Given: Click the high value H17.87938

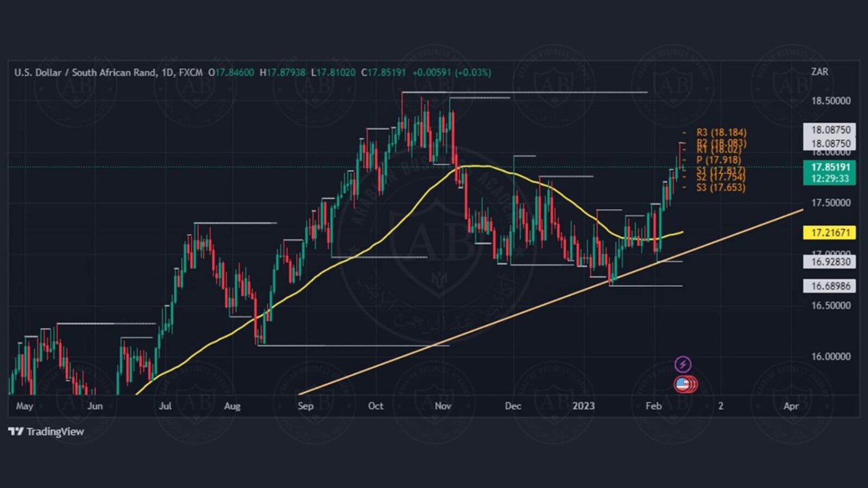Looking at the screenshot, I should tap(282, 72).
